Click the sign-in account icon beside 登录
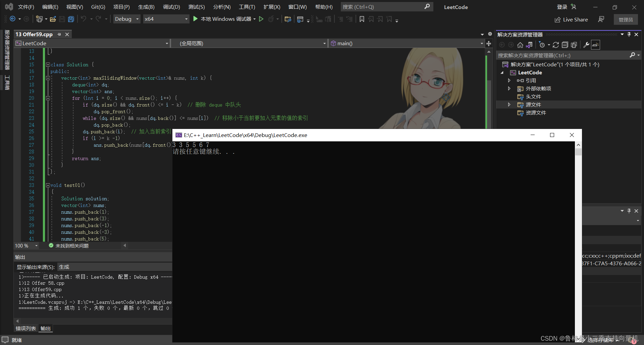This screenshot has height=345, width=644. [x=573, y=7]
